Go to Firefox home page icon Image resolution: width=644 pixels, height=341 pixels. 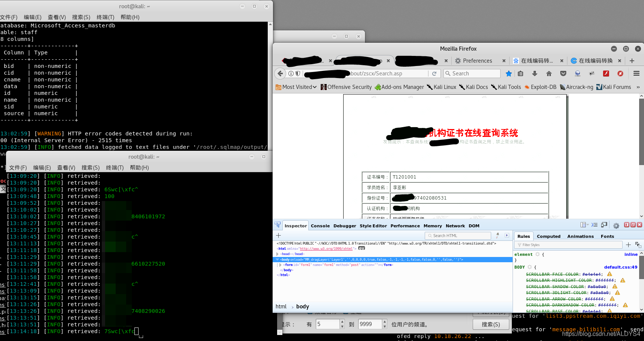pyautogui.click(x=549, y=74)
